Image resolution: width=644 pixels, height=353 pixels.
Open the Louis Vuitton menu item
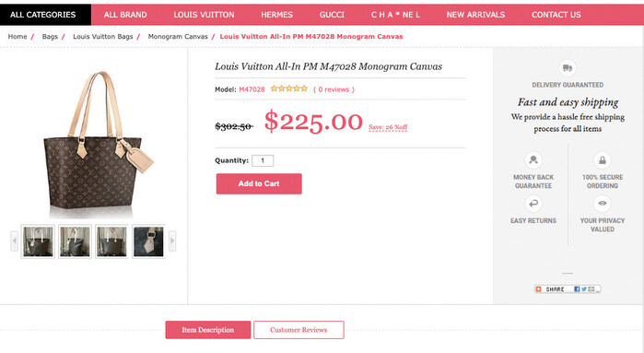[204, 15]
